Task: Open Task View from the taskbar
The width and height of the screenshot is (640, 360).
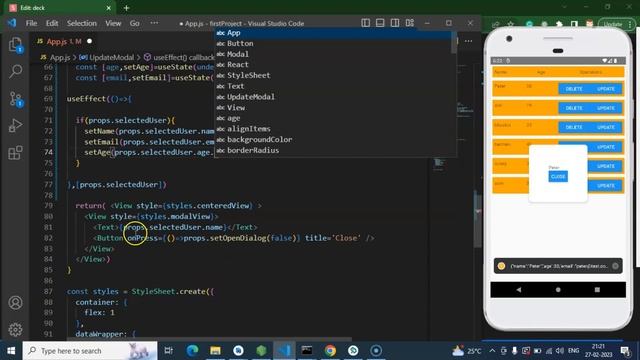Action: [169, 351]
